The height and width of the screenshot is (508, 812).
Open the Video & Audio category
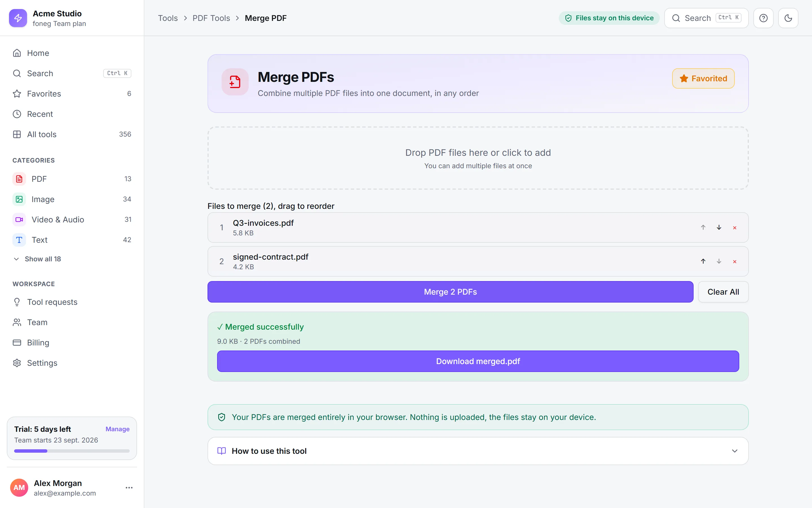pos(72,220)
